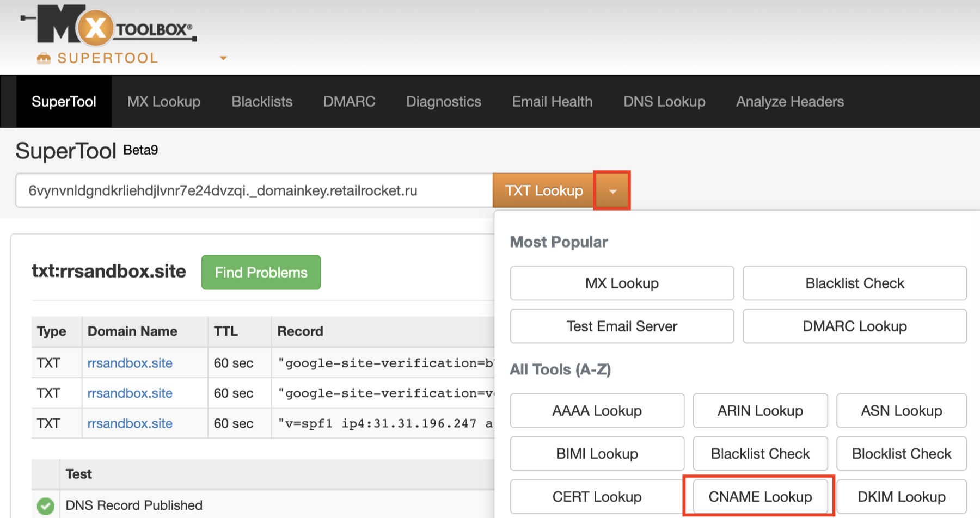This screenshot has width=980, height=518.
Task: Switch to the SuperTool tab
Action: point(64,102)
